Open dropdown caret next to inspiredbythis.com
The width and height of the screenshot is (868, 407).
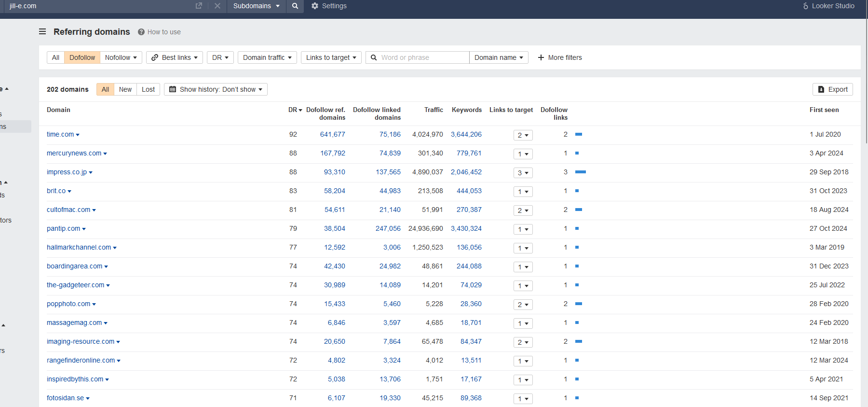107,379
